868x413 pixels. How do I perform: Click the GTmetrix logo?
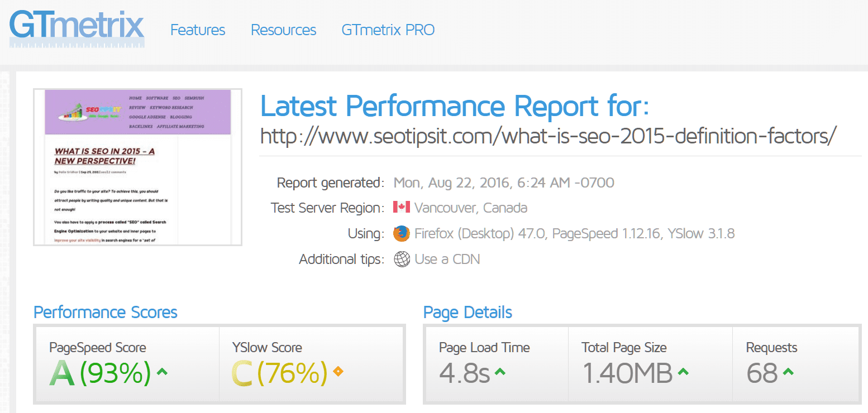pyautogui.click(x=76, y=29)
